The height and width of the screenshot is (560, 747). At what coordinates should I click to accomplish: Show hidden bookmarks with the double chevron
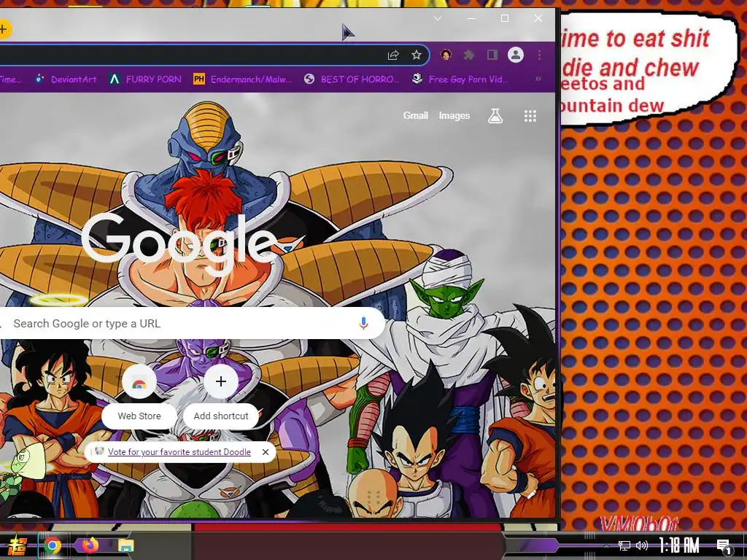point(538,79)
